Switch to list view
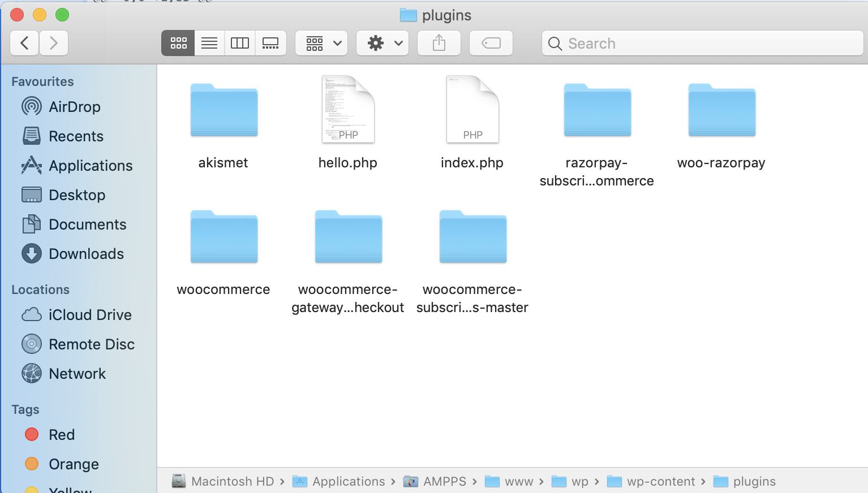Image resolution: width=868 pixels, height=493 pixels. (209, 43)
